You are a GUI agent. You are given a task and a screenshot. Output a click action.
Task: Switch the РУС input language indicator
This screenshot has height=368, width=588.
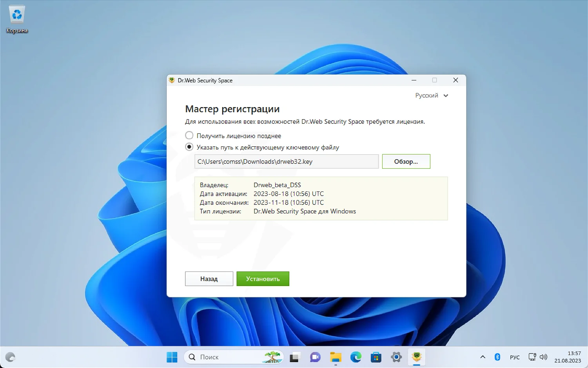515,357
